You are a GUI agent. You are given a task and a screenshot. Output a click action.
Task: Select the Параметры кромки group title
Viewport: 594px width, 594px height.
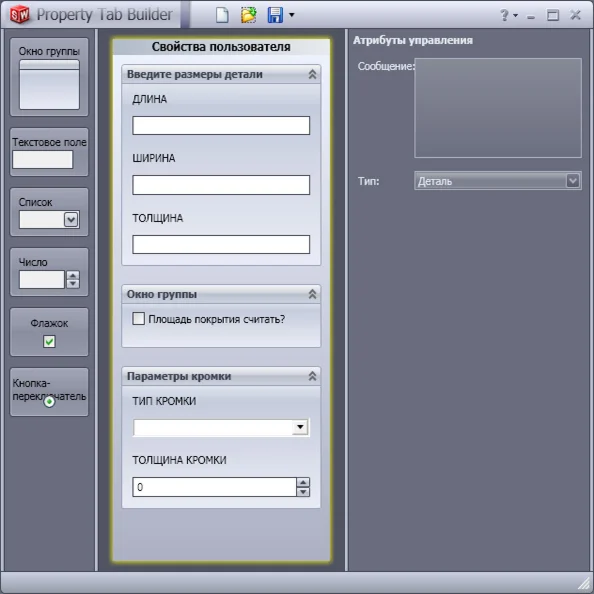tap(179, 376)
